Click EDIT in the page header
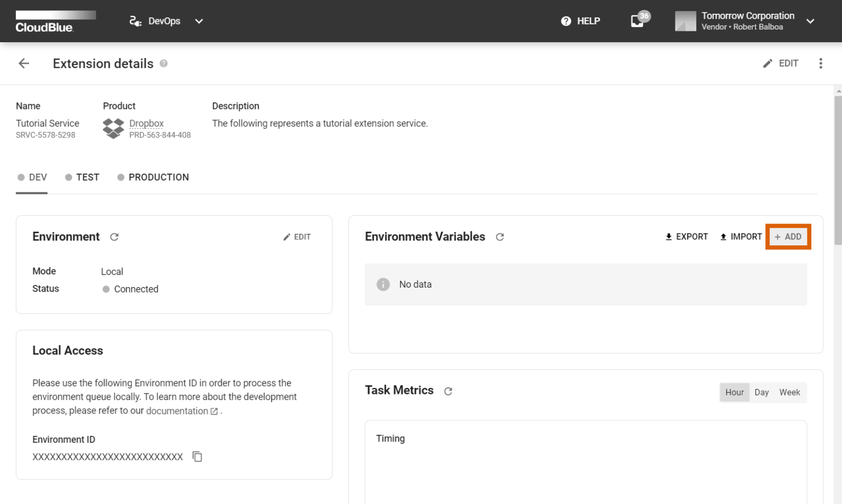 pyautogui.click(x=781, y=64)
